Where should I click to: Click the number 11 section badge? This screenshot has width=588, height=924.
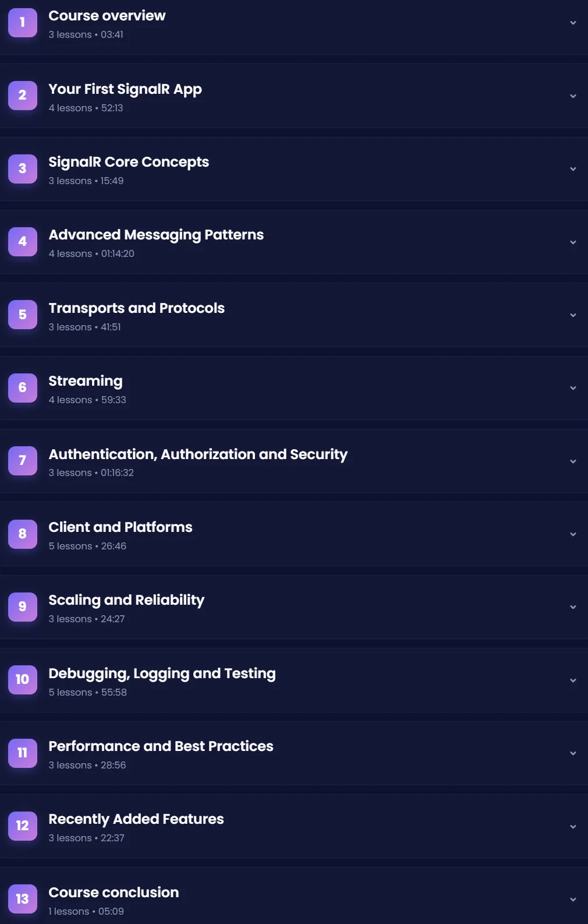[23, 753]
